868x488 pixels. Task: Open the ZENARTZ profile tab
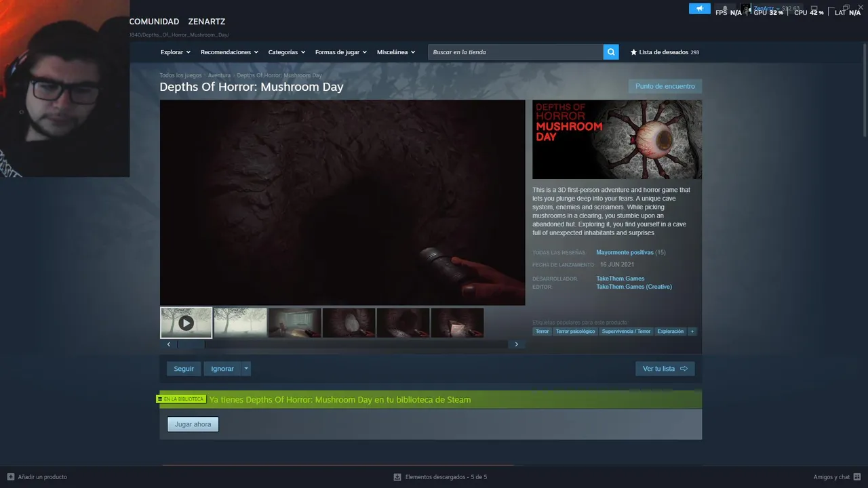coord(207,22)
